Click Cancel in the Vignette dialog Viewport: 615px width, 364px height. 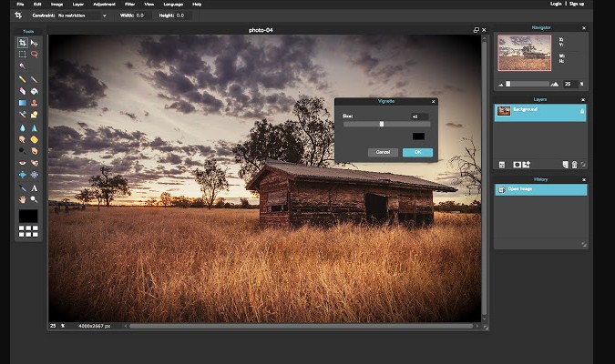click(x=383, y=152)
